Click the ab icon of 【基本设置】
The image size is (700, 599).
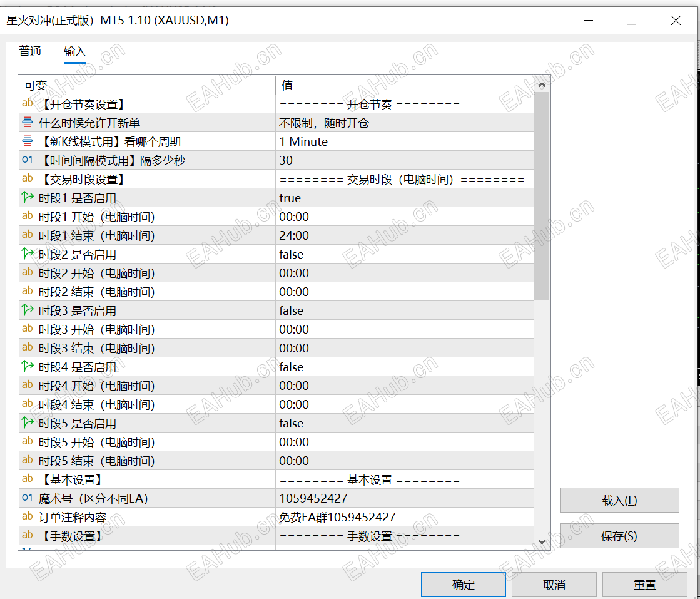coord(28,479)
